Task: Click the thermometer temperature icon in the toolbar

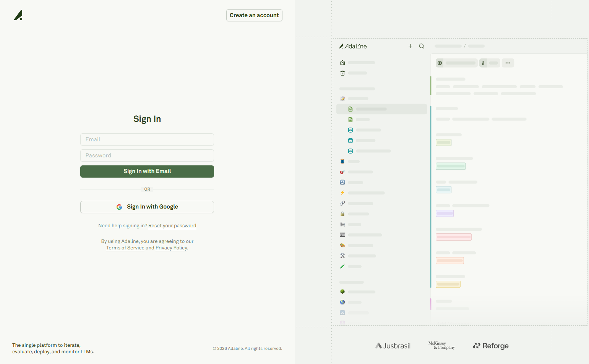Action: [x=483, y=63]
